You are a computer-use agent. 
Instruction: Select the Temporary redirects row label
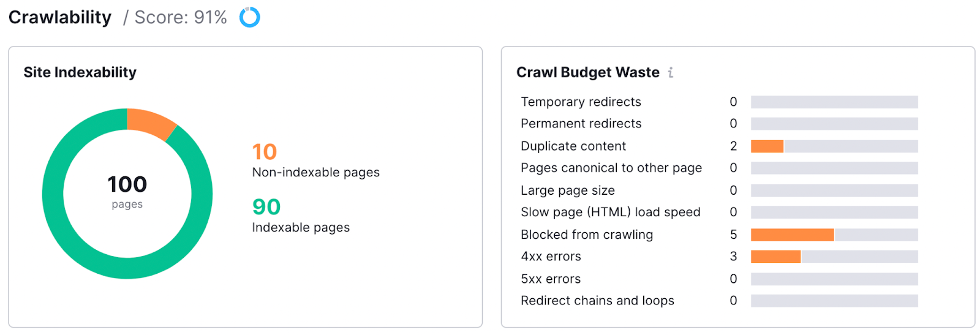(581, 102)
